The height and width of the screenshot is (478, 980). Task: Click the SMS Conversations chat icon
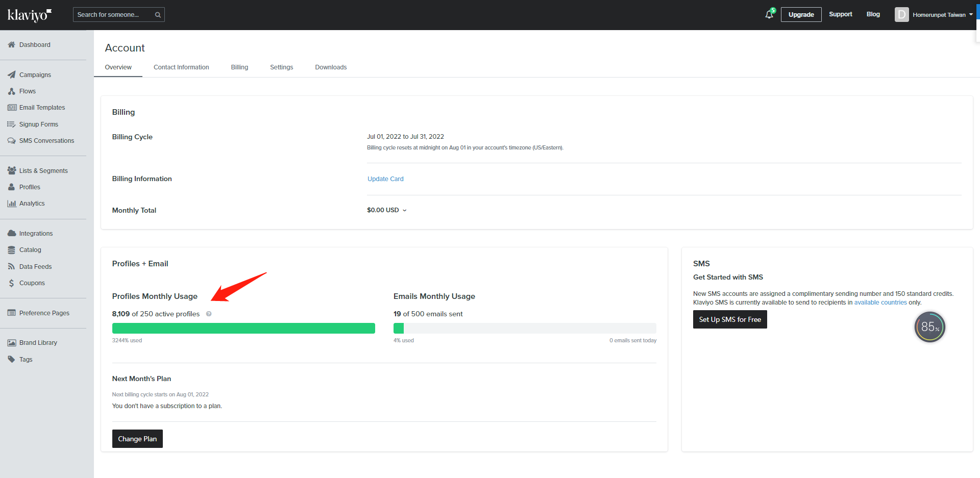[x=11, y=141]
